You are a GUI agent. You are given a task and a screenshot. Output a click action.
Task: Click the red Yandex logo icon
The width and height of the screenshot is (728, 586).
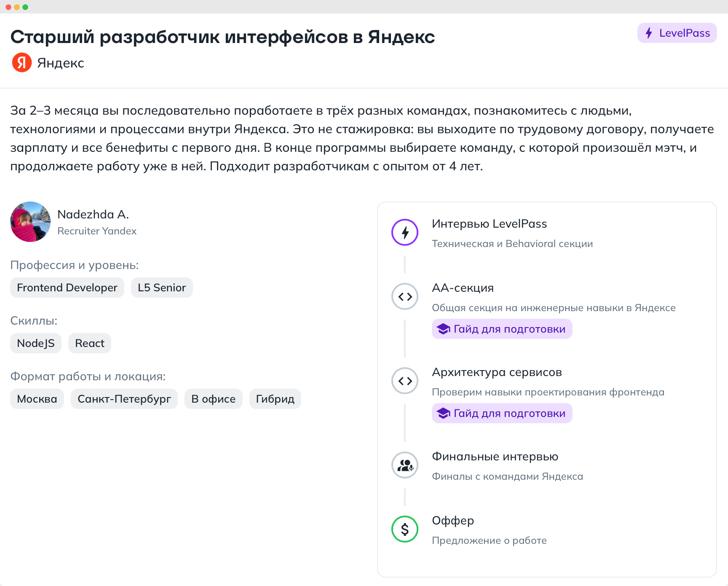coord(22,63)
